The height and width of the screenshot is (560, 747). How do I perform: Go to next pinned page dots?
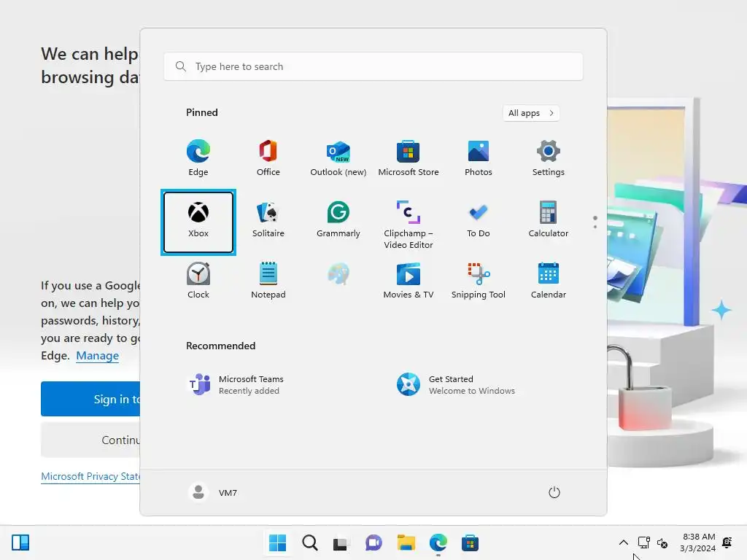pos(595,222)
